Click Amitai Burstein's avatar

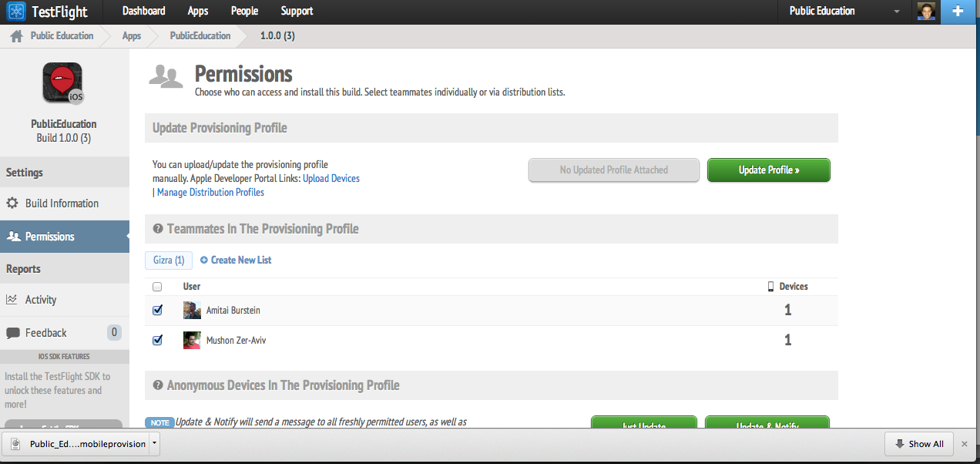click(x=192, y=311)
